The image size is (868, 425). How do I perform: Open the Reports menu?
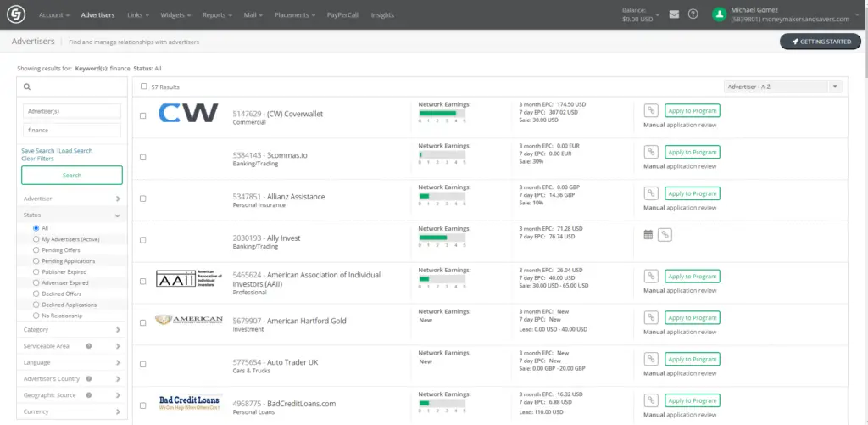217,15
